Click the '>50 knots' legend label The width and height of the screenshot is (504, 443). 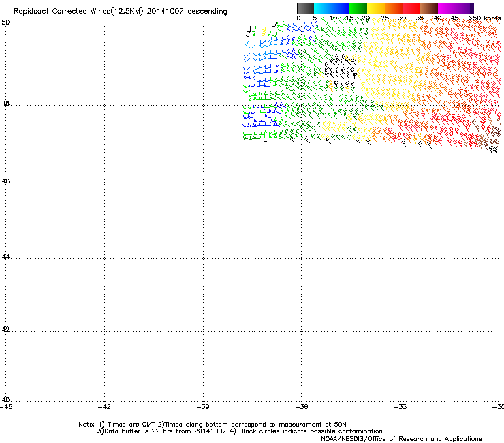[x=485, y=18]
